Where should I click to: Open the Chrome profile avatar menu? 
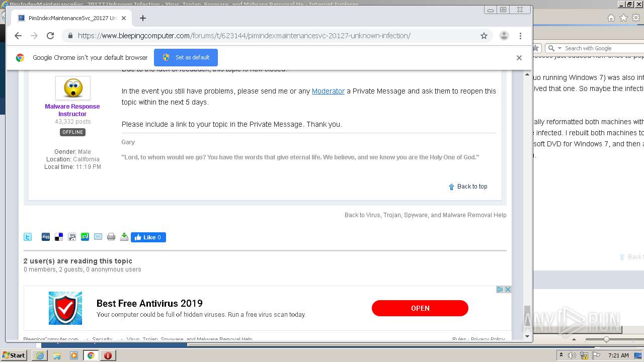coord(504,36)
